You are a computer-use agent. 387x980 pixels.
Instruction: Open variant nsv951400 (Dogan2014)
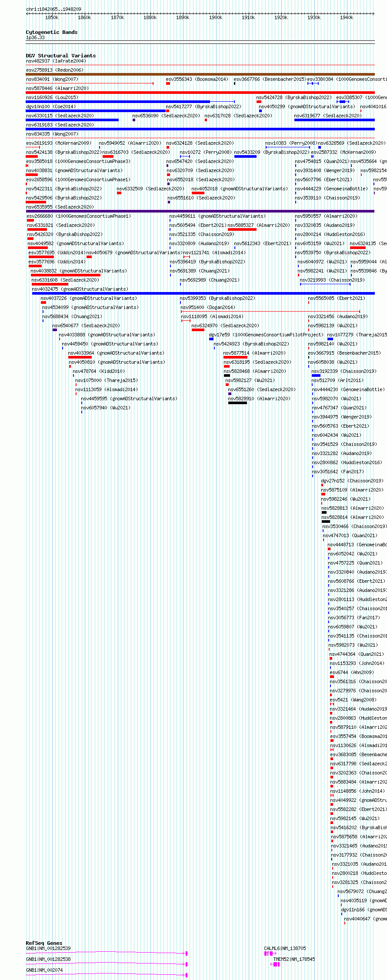pos(208,308)
